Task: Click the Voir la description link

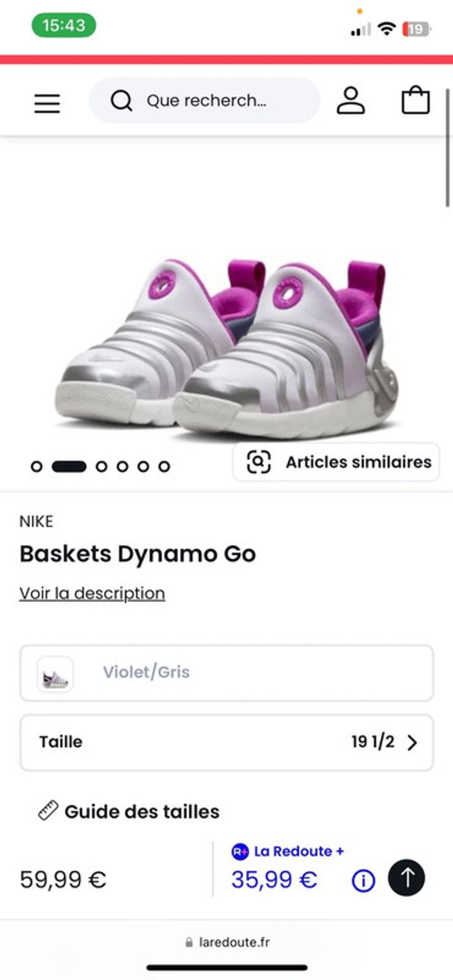Action: [92, 593]
